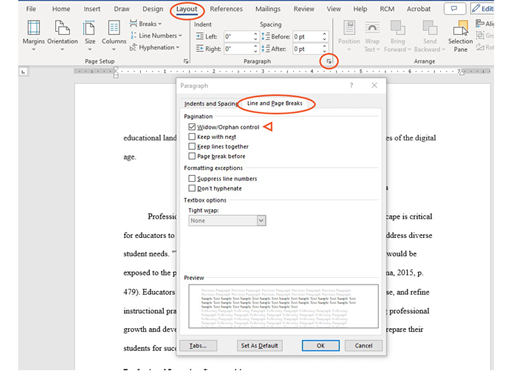Screen dimensions: 513x374
Task: Click the Editing mode pencil button
Action: point(482,9)
